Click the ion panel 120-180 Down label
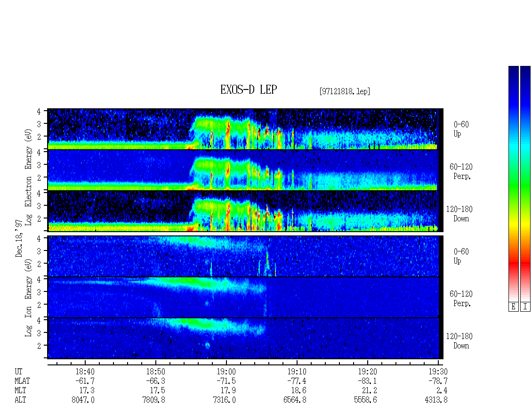This screenshot has width=532, height=412. tap(459, 341)
